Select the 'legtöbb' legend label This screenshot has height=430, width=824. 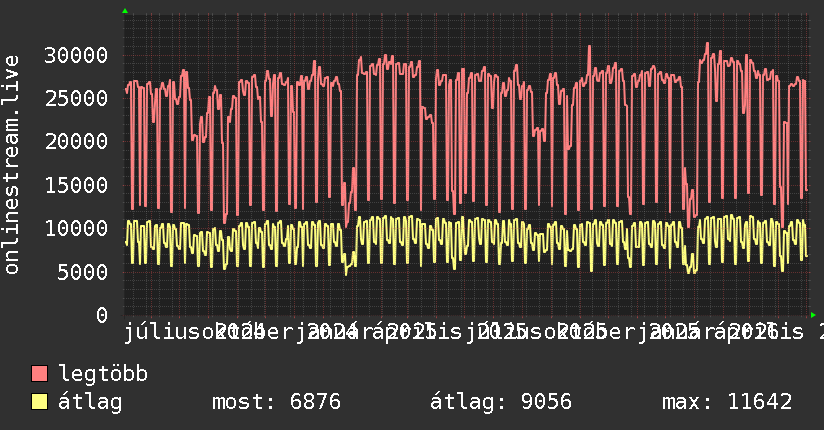103,374
